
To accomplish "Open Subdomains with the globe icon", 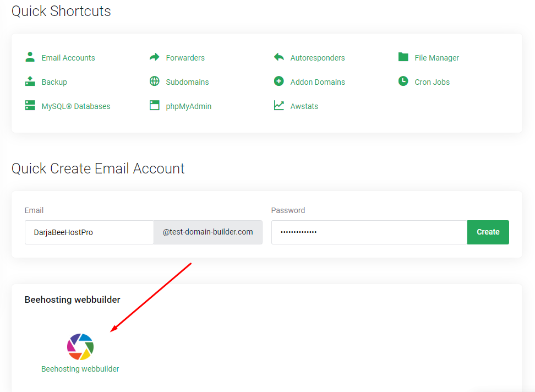I will click(154, 81).
